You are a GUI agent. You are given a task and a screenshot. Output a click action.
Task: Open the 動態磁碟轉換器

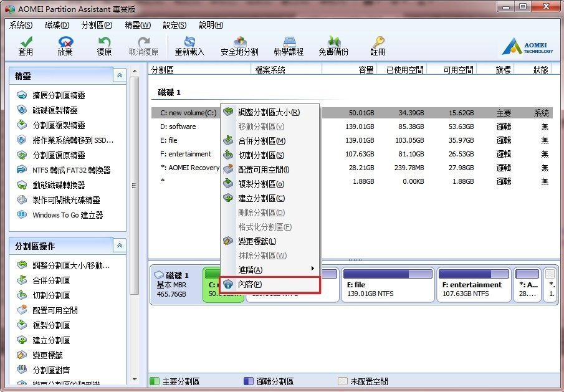[51, 185]
